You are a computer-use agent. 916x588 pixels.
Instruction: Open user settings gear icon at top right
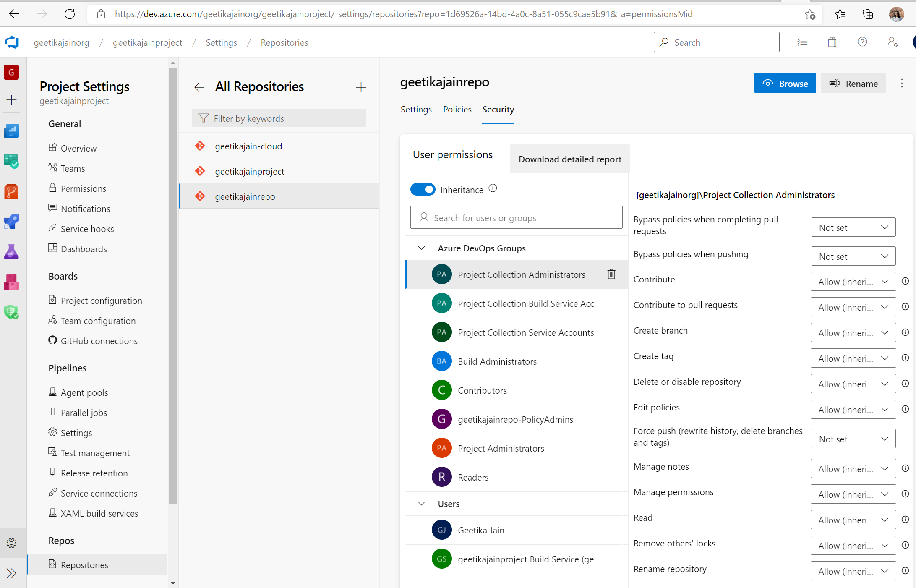point(893,42)
